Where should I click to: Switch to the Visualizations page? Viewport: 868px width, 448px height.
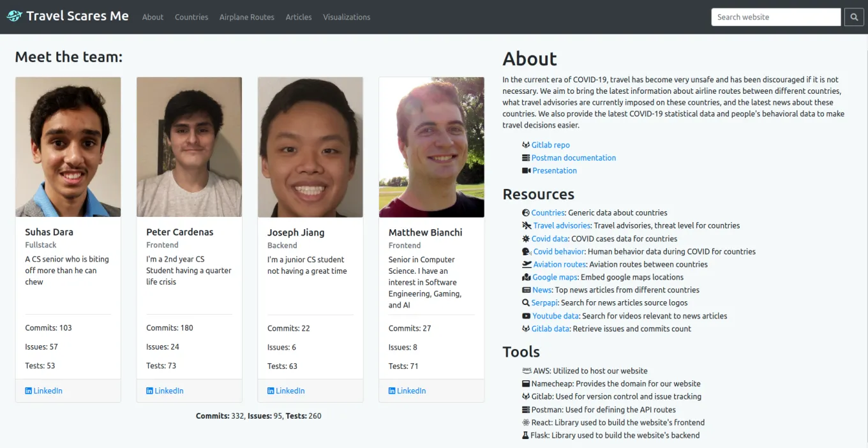click(347, 17)
